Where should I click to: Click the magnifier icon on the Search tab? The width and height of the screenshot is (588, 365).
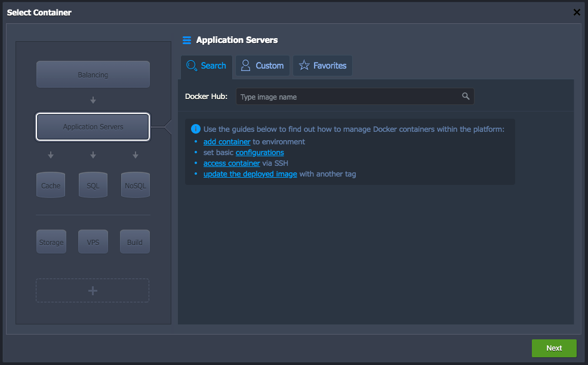coord(192,65)
